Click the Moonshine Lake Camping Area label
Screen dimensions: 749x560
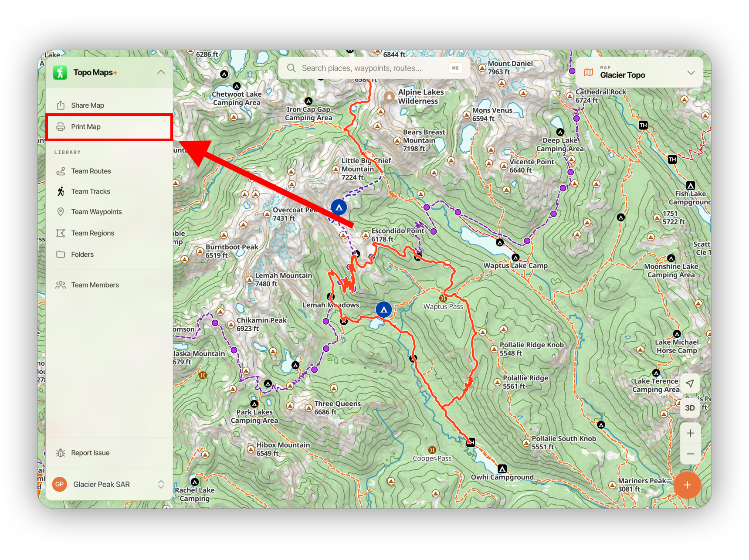click(671, 271)
